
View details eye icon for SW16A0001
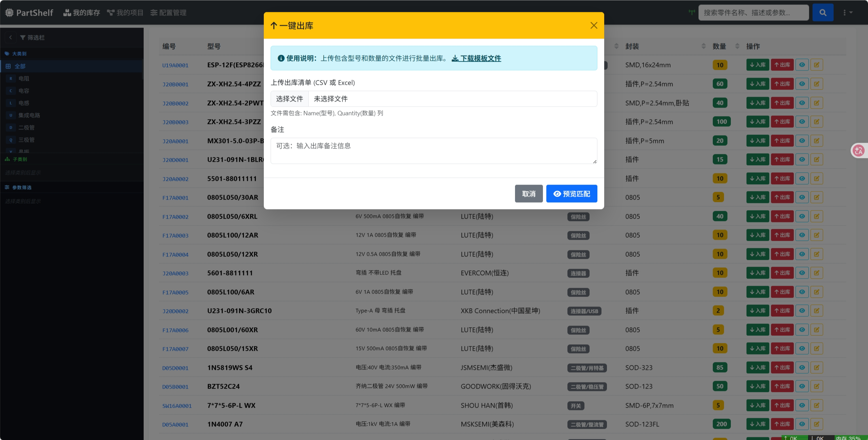[x=802, y=405]
